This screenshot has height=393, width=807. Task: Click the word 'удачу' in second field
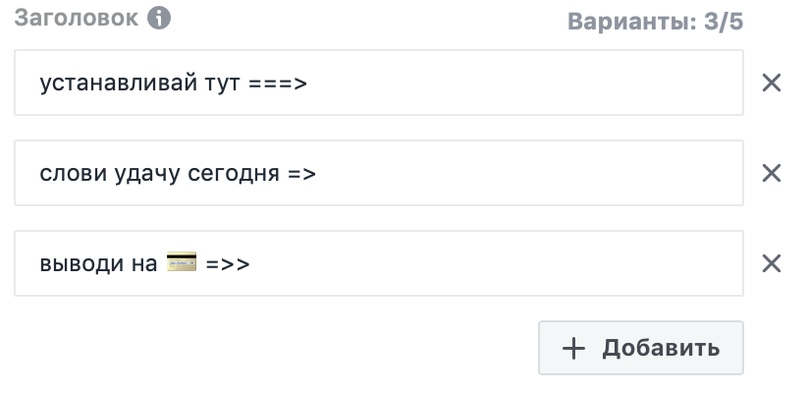(147, 175)
